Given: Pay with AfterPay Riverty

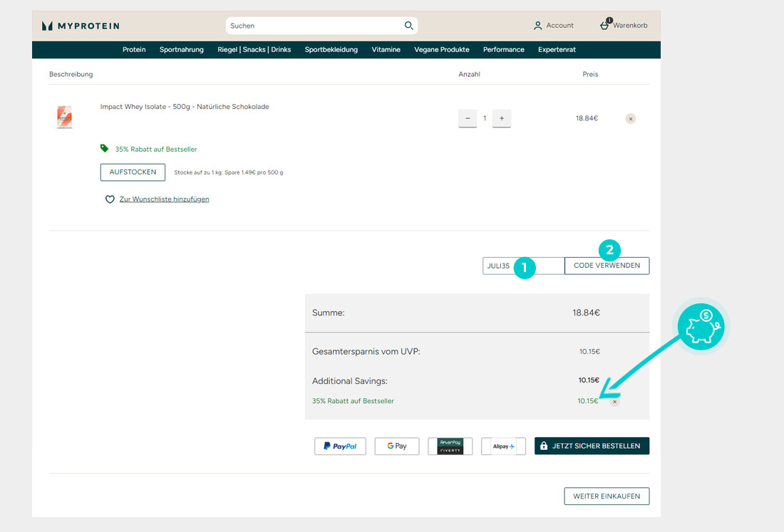Looking at the screenshot, I should (x=450, y=446).
